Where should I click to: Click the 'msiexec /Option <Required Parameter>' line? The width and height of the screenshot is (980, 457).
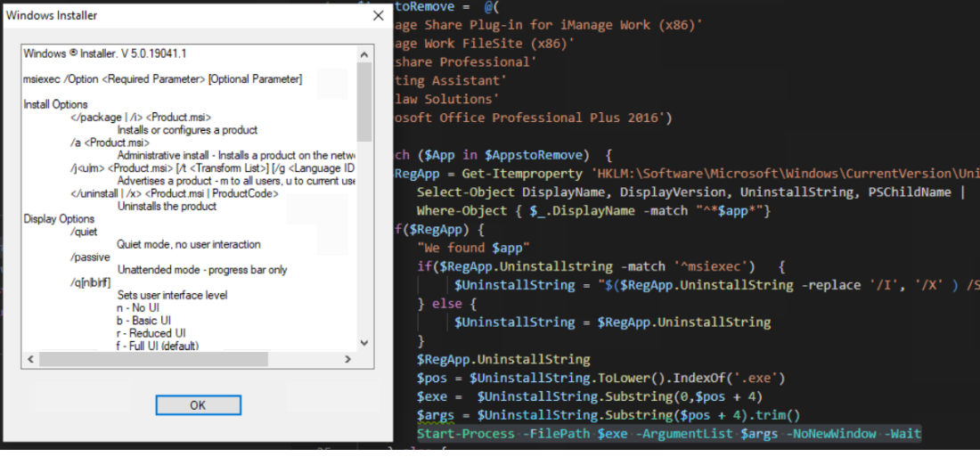[x=162, y=79]
